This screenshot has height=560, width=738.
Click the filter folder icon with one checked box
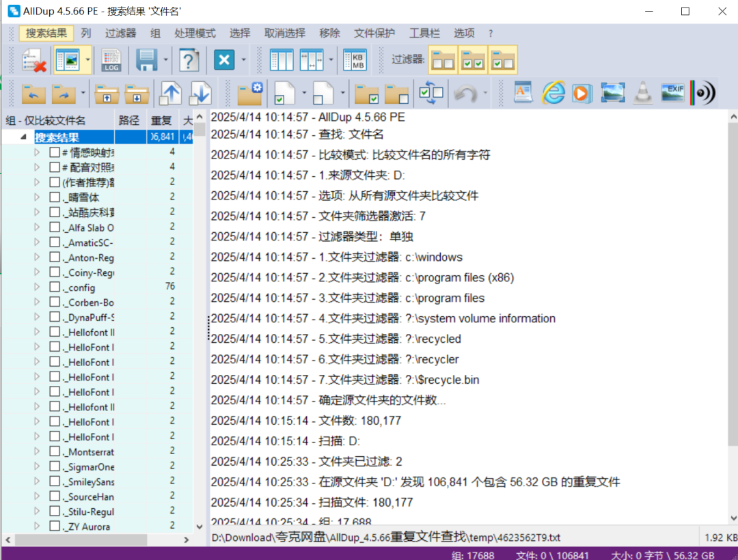(x=503, y=60)
